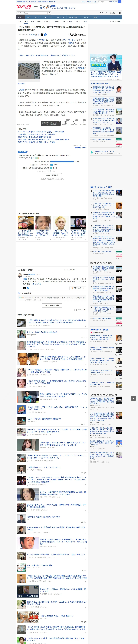Viewport: 138px width, 644px height.
Task: Select the エンタメ category
Action: 47,21
